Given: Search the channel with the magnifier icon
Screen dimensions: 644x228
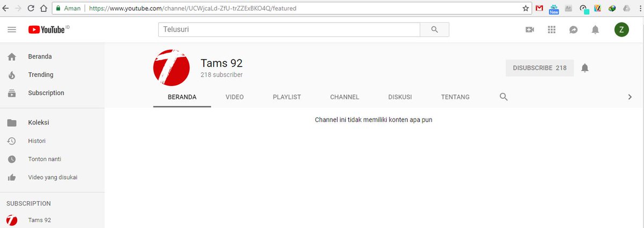Looking at the screenshot, I should (x=503, y=97).
